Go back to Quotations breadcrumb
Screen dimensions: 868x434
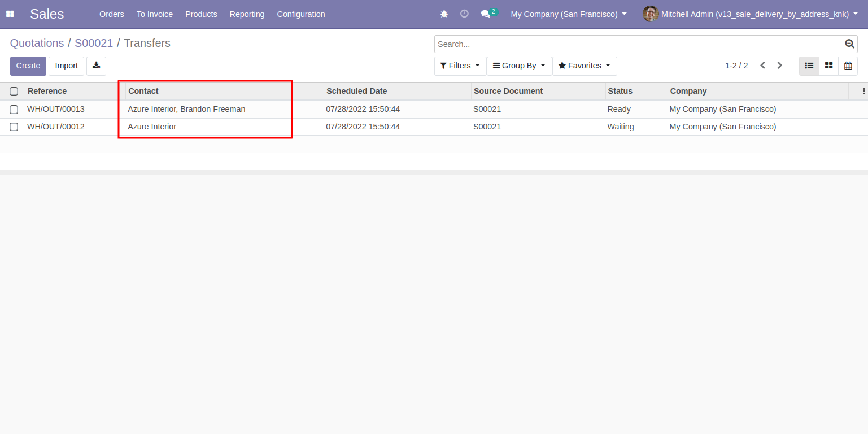click(x=37, y=43)
